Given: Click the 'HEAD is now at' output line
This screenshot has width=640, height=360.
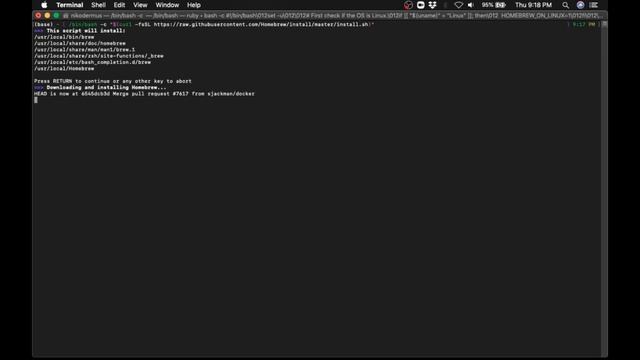Looking at the screenshot, I should [144, 94].
